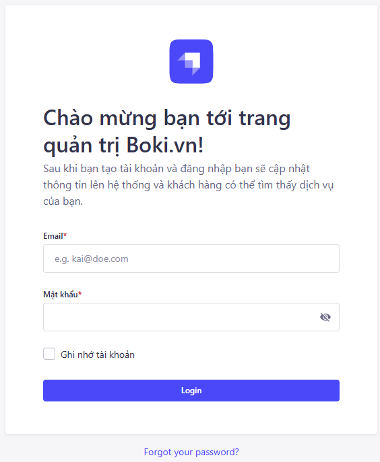
Task: Click the purple Boki logo icon
Action: point(191,61)
